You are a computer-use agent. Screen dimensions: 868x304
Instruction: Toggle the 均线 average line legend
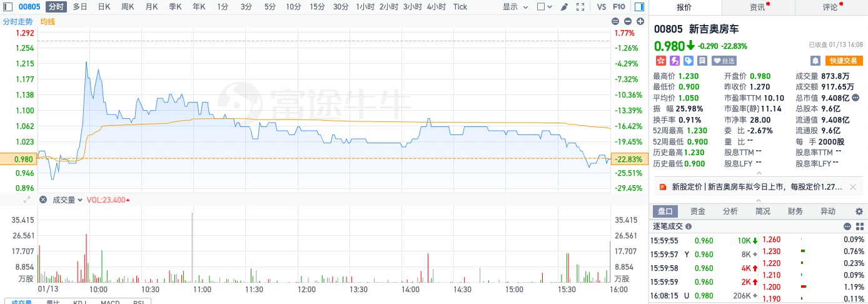coord(48,21)
